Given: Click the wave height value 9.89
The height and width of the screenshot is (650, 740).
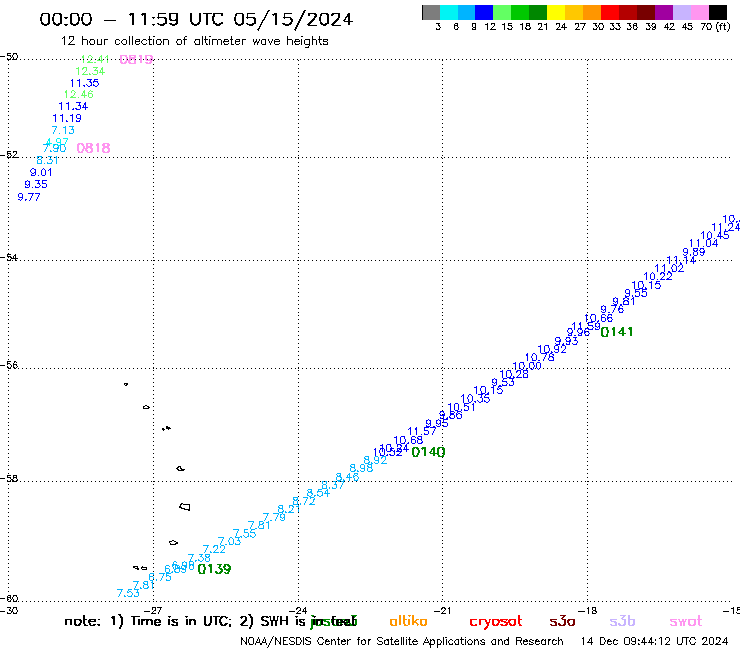Looking at the screenshot, I should click(694, 252).
